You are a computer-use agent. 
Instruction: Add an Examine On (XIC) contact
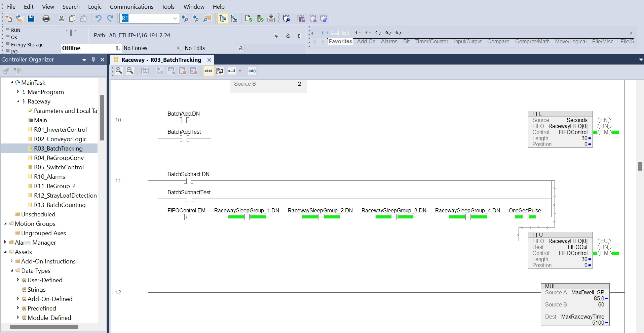click(x=358, y=33)
